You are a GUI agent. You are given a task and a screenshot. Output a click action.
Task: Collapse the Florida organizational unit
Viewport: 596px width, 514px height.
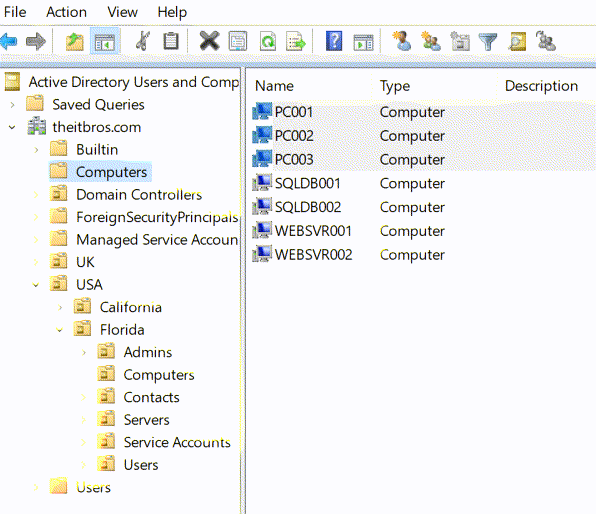pos(60,330)
